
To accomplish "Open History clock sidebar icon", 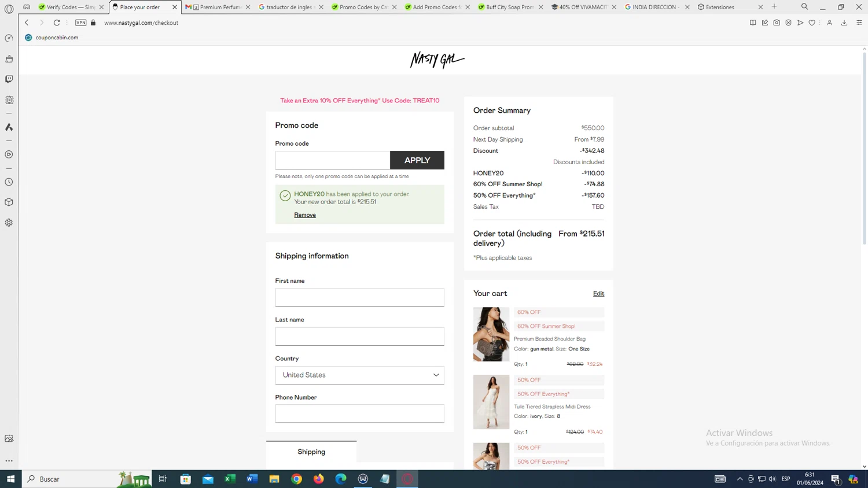I will click(x=9, y=182).
